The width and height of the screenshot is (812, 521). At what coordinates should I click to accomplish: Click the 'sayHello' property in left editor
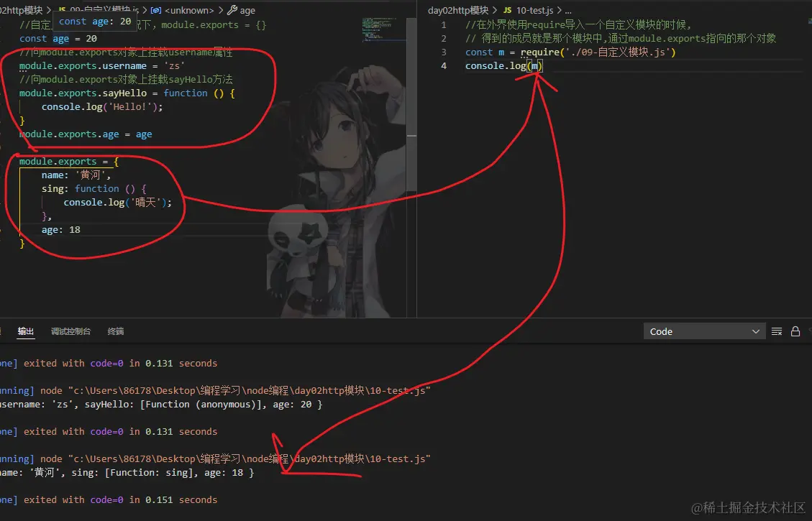point(125,93)
